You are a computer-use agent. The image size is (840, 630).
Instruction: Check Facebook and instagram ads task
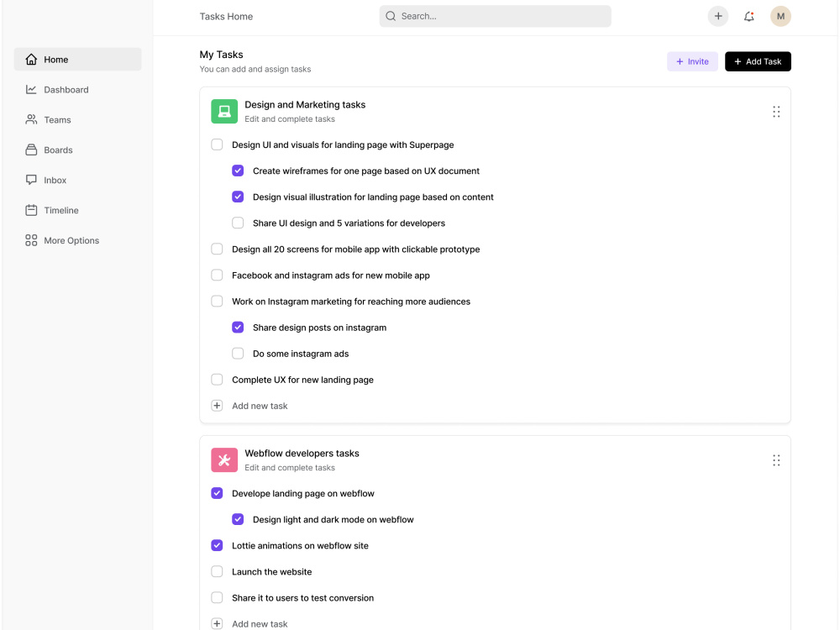[x=217, y=275]
